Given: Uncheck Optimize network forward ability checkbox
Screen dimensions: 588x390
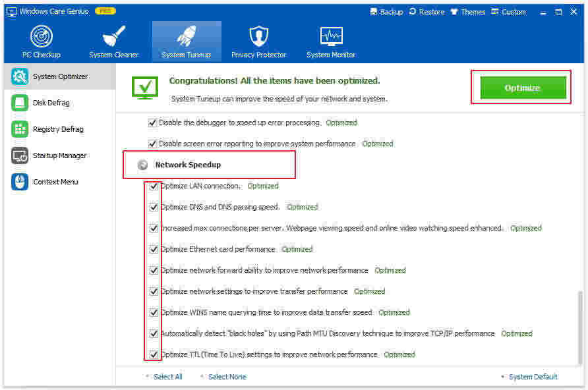Looking at the screenshot, I should (154, 270).
